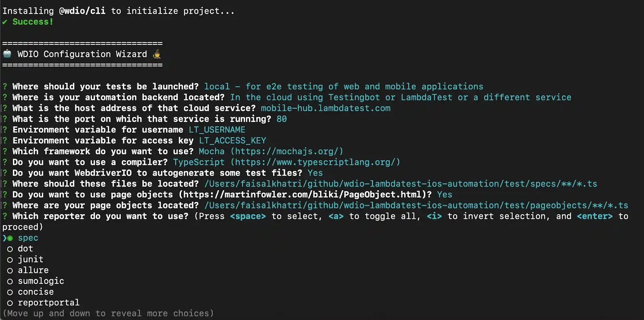Select the dot reporter option circle
This screenshot has height=320, width=644.
10,249
